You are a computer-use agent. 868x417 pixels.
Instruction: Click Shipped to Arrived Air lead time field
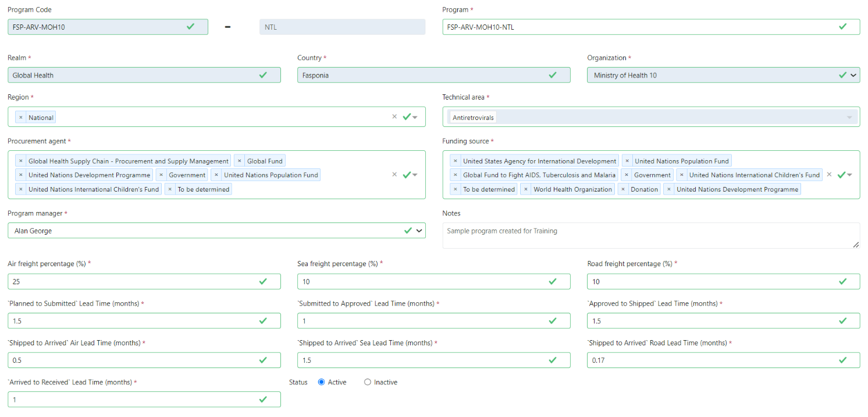(x=144, y=360)
